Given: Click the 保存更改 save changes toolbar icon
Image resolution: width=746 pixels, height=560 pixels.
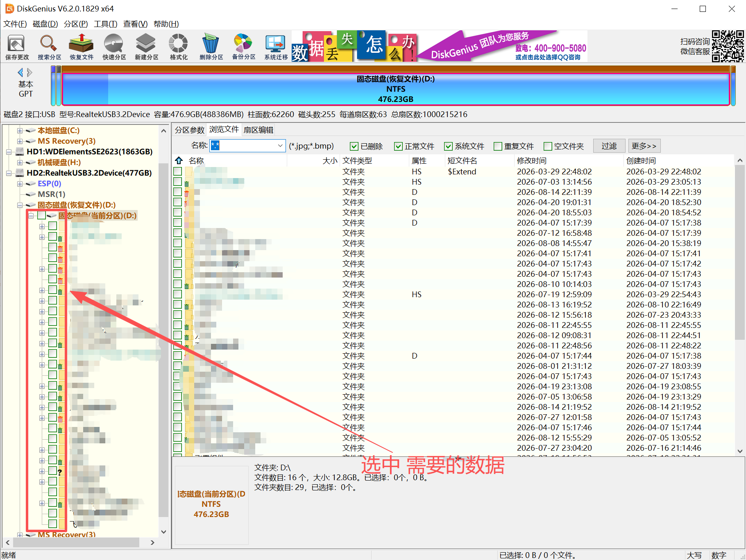Looking at the screenshot, I should 17,47.
